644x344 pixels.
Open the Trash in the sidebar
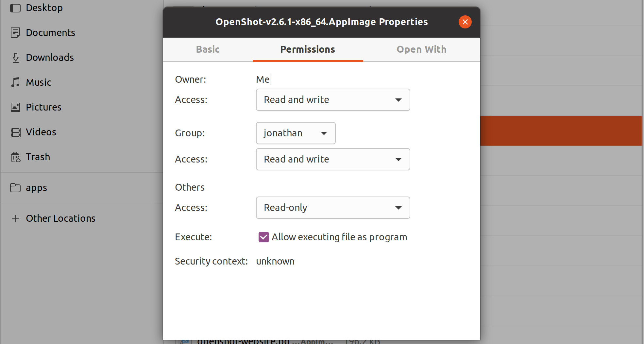(38, 157)
